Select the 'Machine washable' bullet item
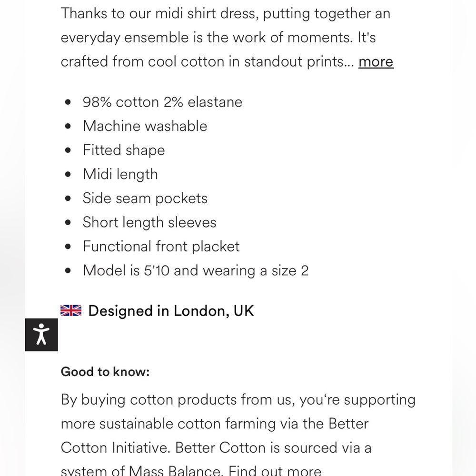The width and height of the screenshot is (476, 476). pos(145,126)
